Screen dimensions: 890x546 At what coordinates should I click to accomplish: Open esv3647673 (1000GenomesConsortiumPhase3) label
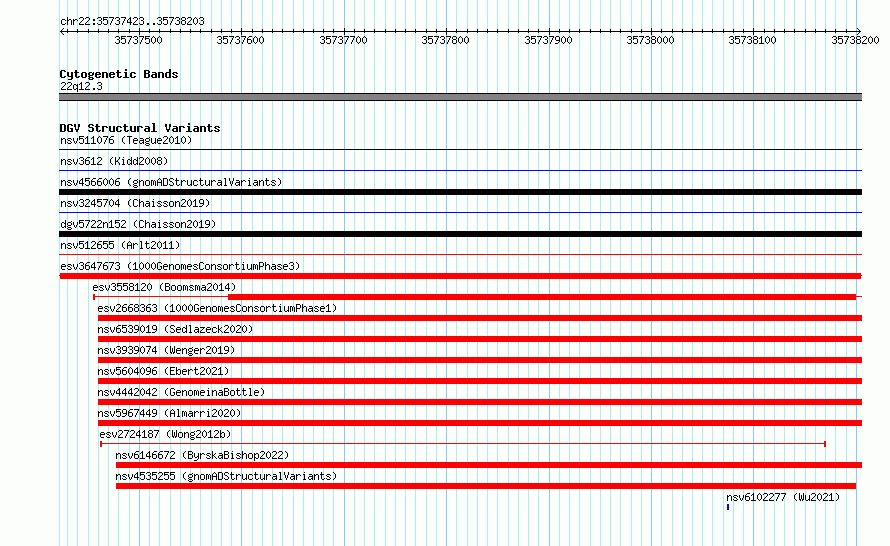coord(180,266)
